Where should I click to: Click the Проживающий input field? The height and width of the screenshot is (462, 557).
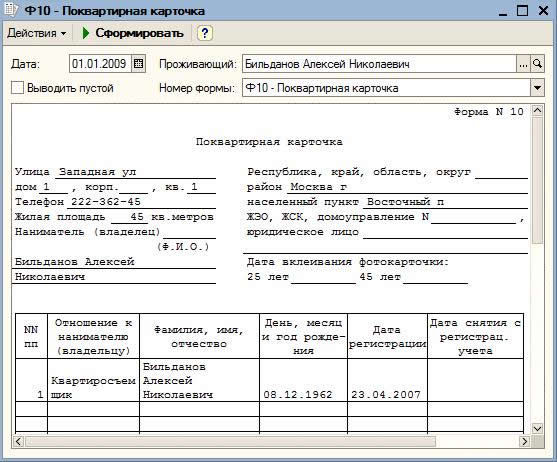coord(379,64)
